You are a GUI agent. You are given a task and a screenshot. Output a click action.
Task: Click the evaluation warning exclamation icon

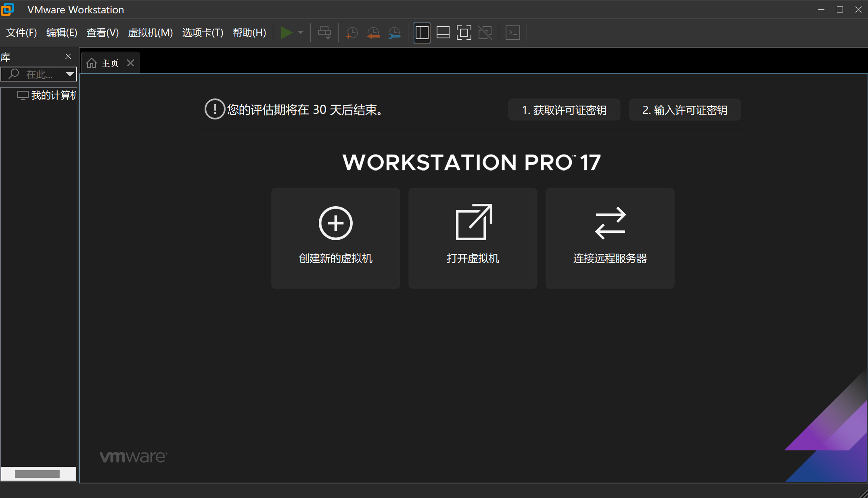[x=215, y=109]
